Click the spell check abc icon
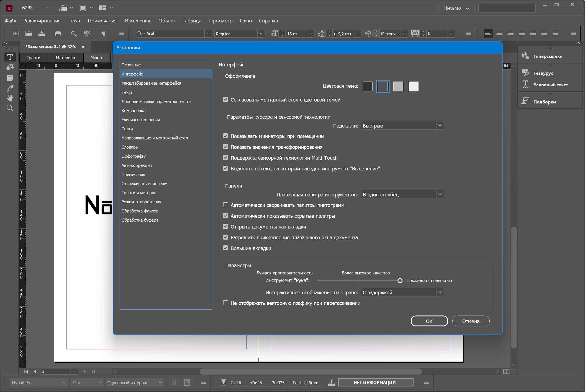The height and width of the screenshot is (392, 585). pyautogui.click(x=87, y=33)
